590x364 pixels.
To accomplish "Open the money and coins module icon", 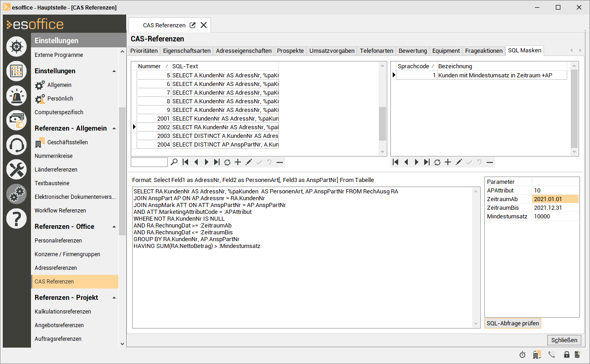I will (x=16, y=120).
